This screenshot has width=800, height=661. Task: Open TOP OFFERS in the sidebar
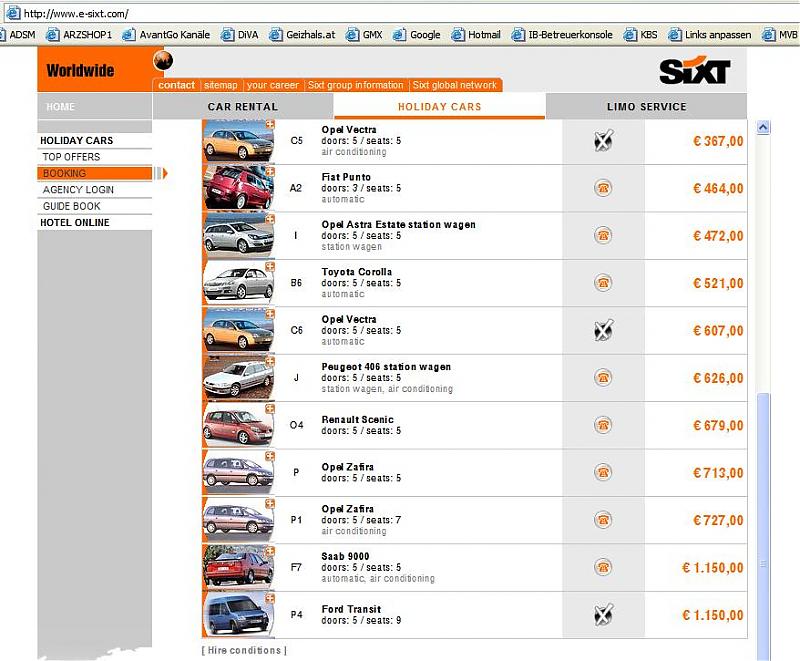click(94, 157)
